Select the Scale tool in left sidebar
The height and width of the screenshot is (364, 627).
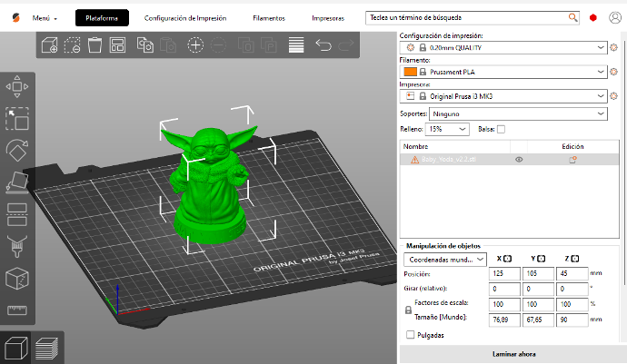(17, 118)
